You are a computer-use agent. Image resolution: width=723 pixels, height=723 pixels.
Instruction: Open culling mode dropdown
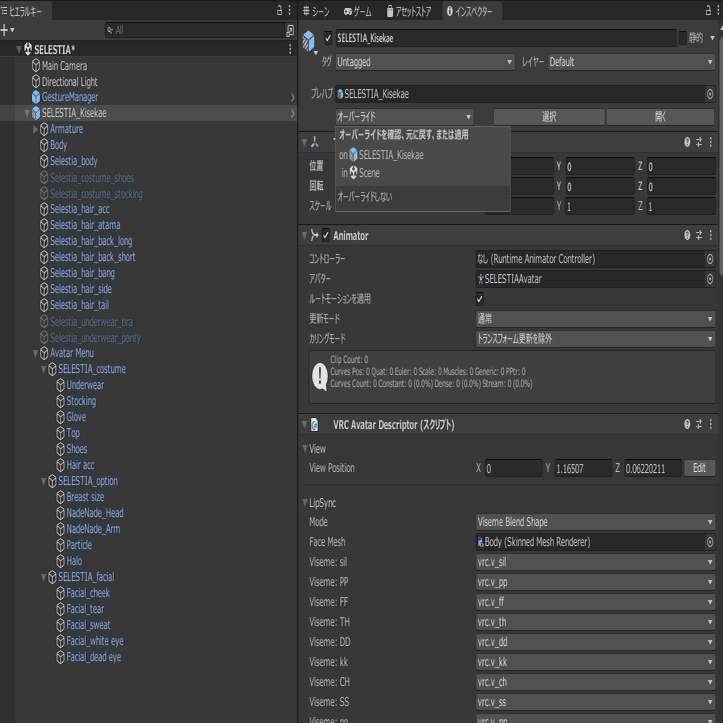(x=595, y=339)
